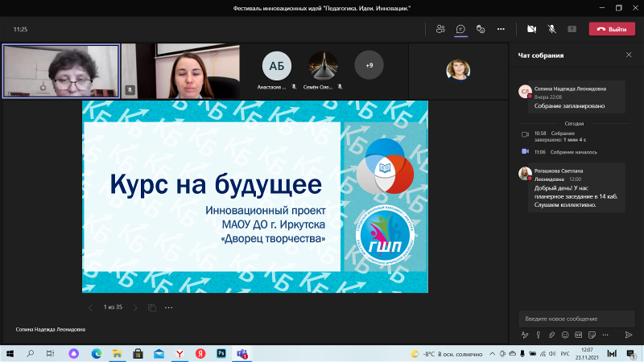Send the chat message
The width and height of the screenshot is (644, 362).
click(x=629, y=335)
